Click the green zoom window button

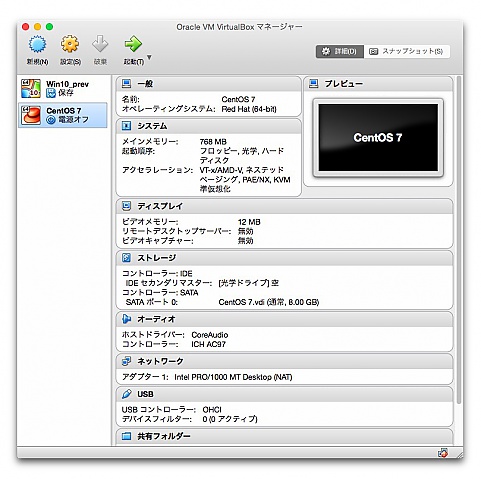point(50,27)
